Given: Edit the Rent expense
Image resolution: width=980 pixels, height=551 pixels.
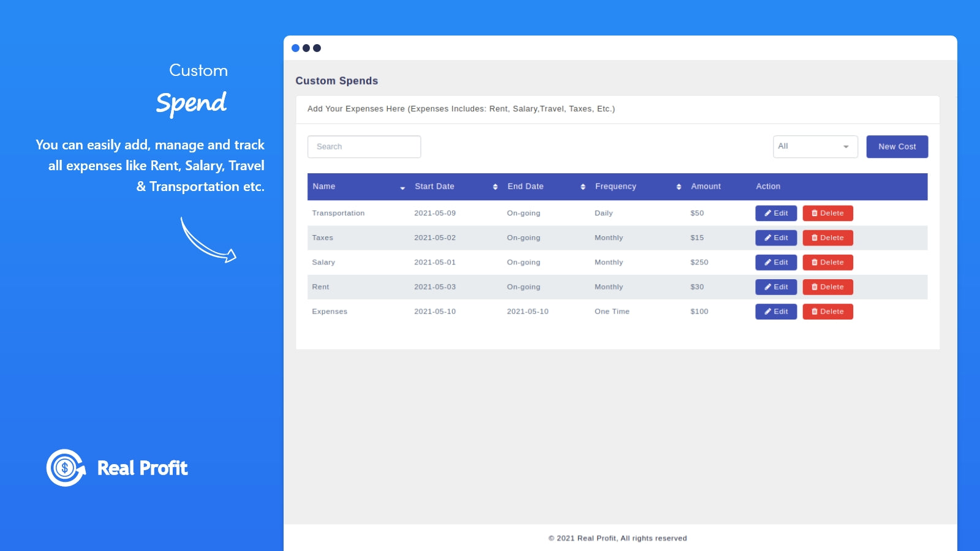Looking at the screenshot, I should coord(775,287).
